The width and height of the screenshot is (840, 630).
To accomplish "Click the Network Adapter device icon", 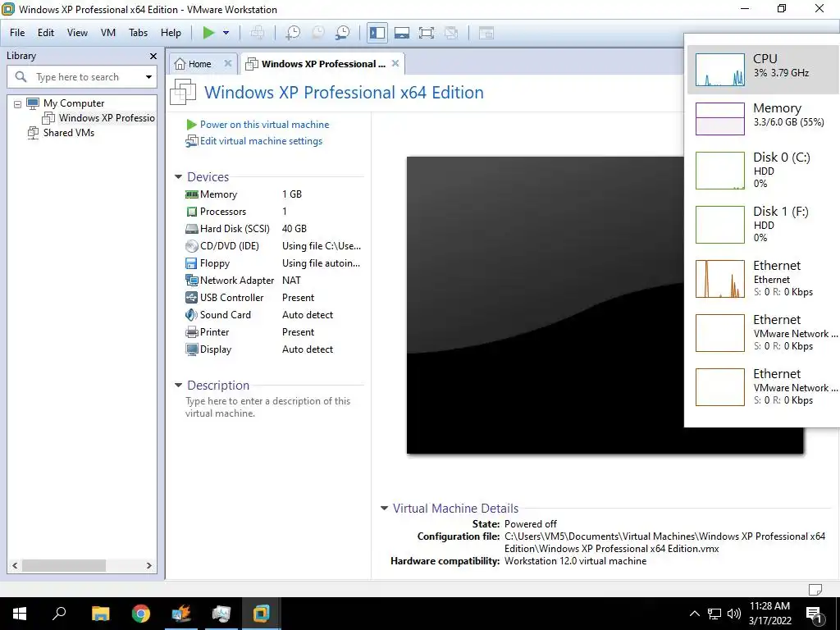I will coord(192,281).
